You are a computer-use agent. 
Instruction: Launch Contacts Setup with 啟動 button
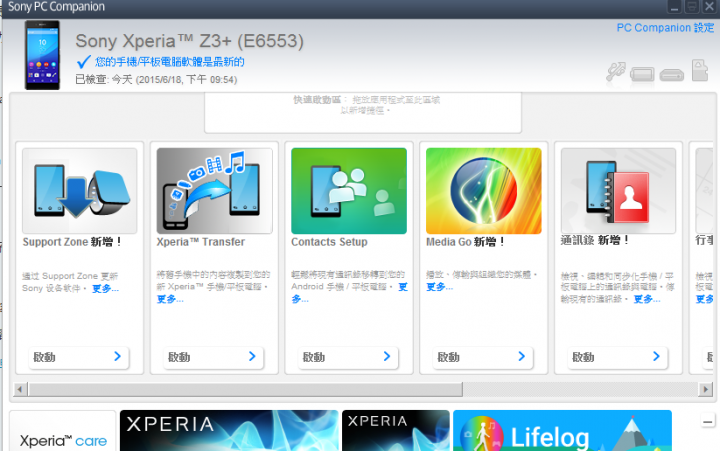[x=348, y=357]
